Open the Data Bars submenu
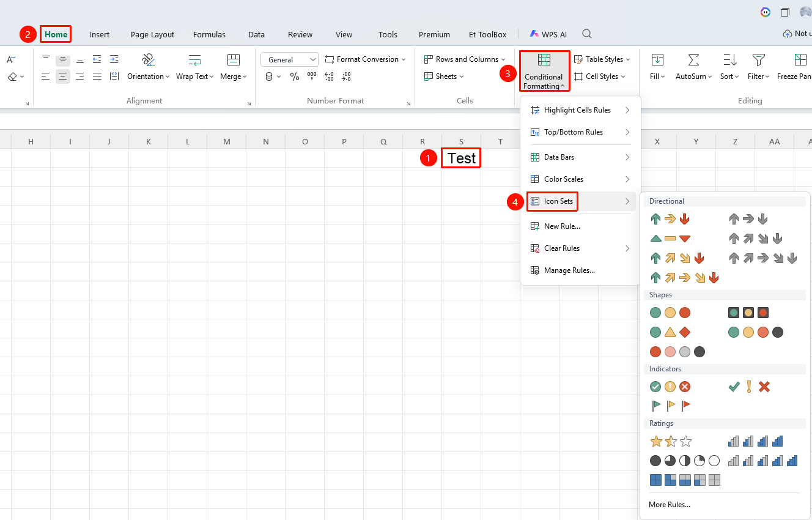This screenshot has height=520, width=812. [x=580, y=157]
